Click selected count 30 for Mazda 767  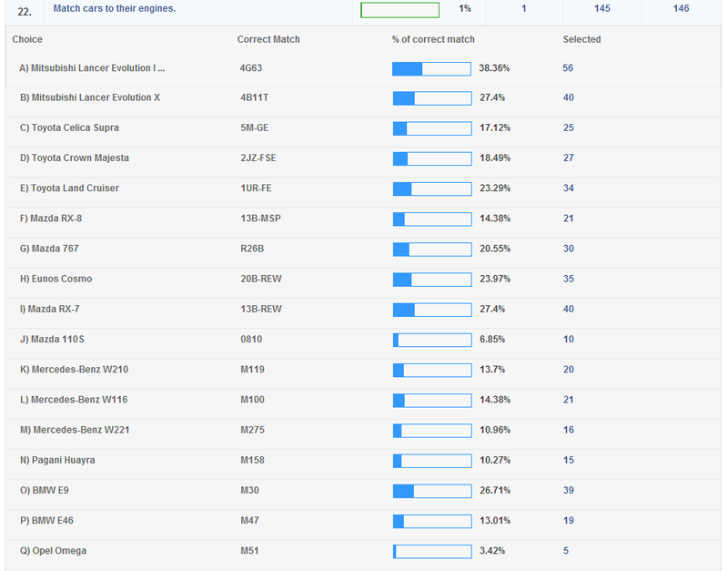coord(568,249)
